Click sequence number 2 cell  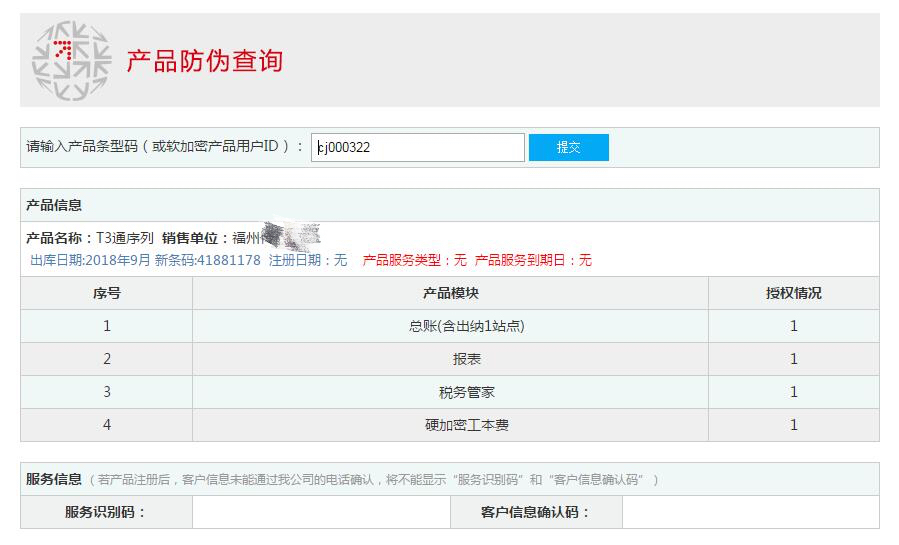tap(107, 359)
